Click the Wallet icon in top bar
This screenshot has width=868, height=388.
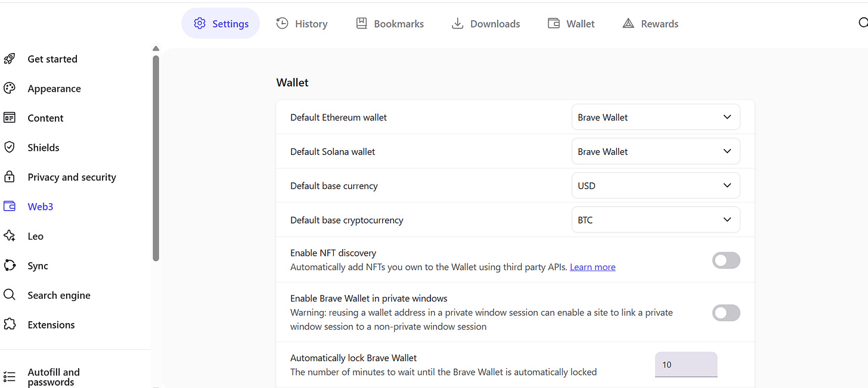pyautogui.click(x=554, y=23)
